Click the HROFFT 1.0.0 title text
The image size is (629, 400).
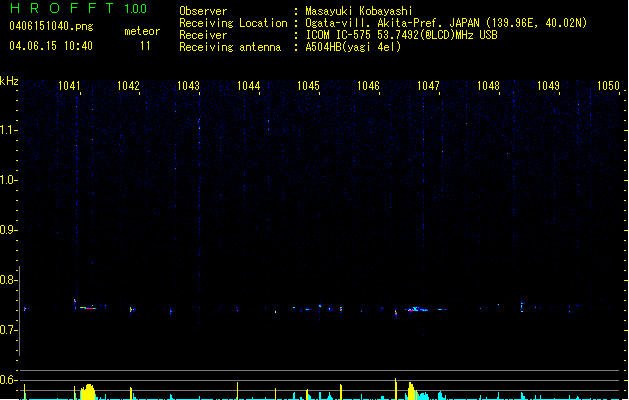tap(78, 8)
